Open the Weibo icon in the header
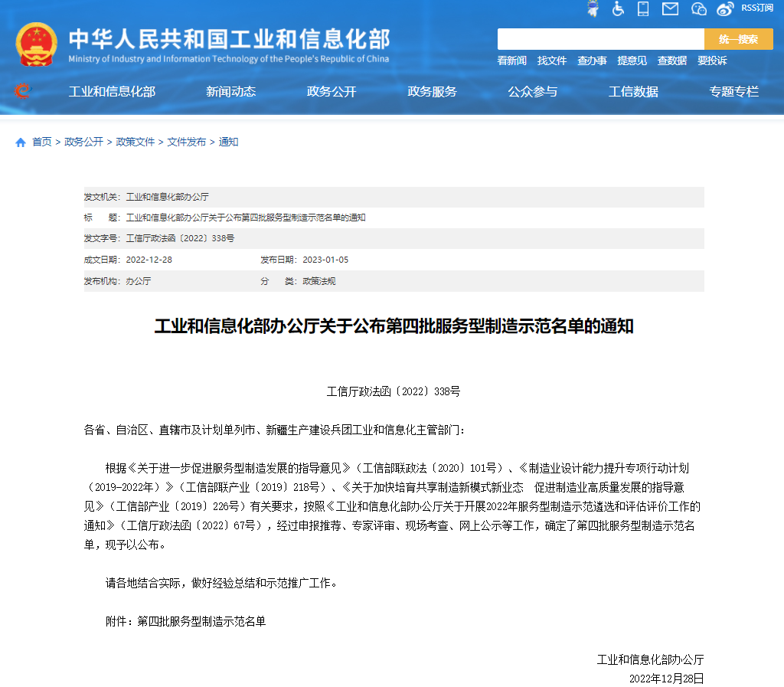Viewport: 784px width, 687px height. (x=725, y=8)
